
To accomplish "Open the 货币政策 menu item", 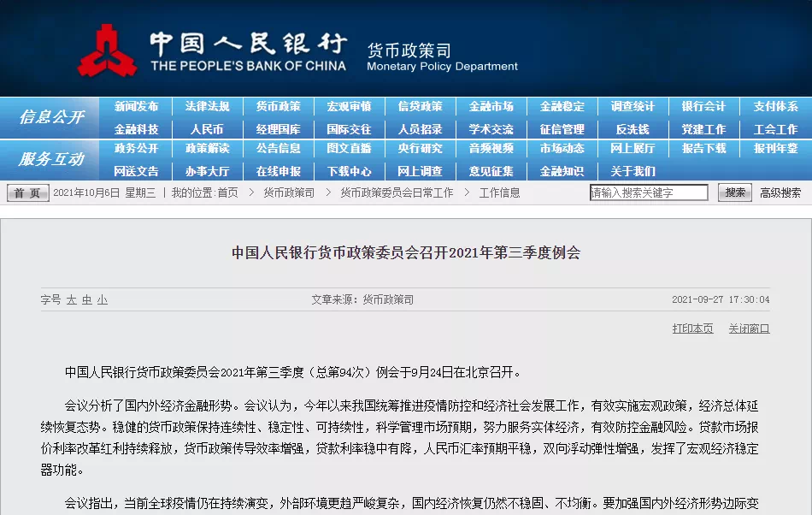I will 278,106.
